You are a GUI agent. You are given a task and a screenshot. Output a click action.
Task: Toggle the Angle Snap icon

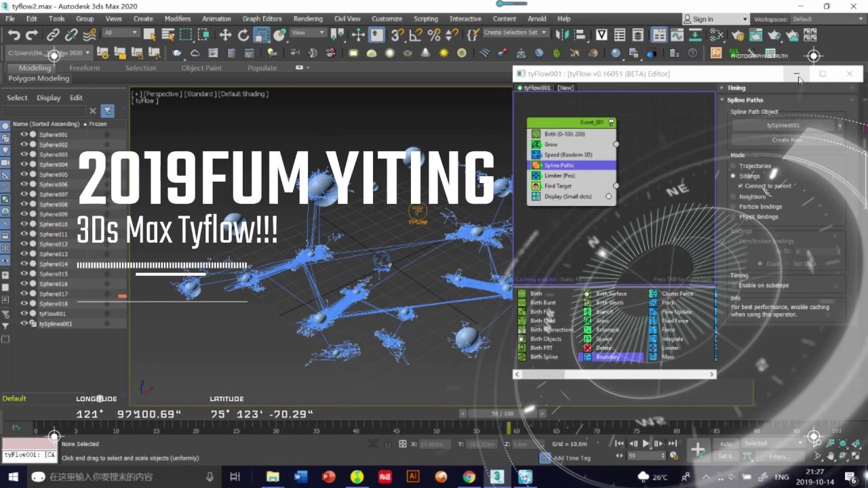coord(416,35)
